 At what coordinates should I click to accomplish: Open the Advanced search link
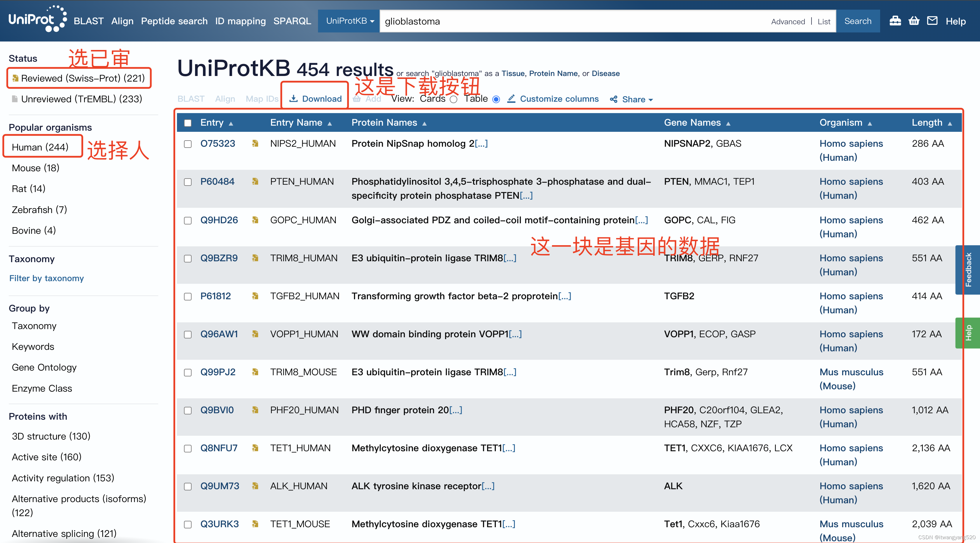tap(788, 22)
